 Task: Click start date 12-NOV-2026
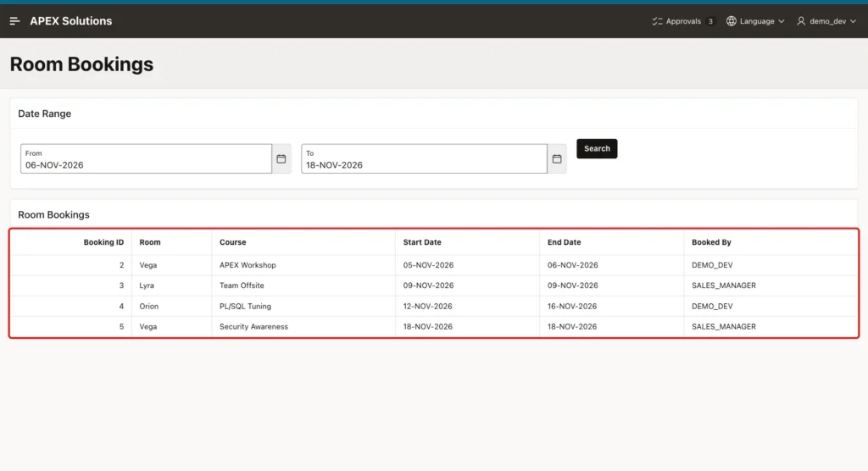point(427,306)
